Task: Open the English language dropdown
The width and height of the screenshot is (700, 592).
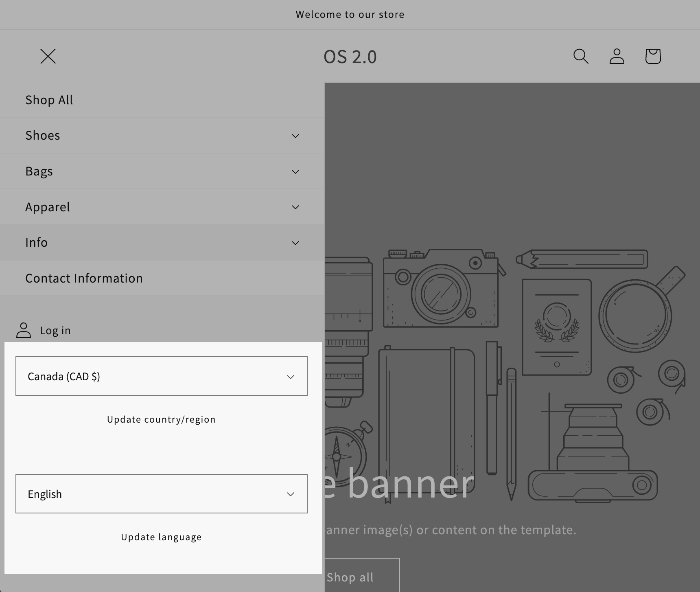Action: (161, 494)
